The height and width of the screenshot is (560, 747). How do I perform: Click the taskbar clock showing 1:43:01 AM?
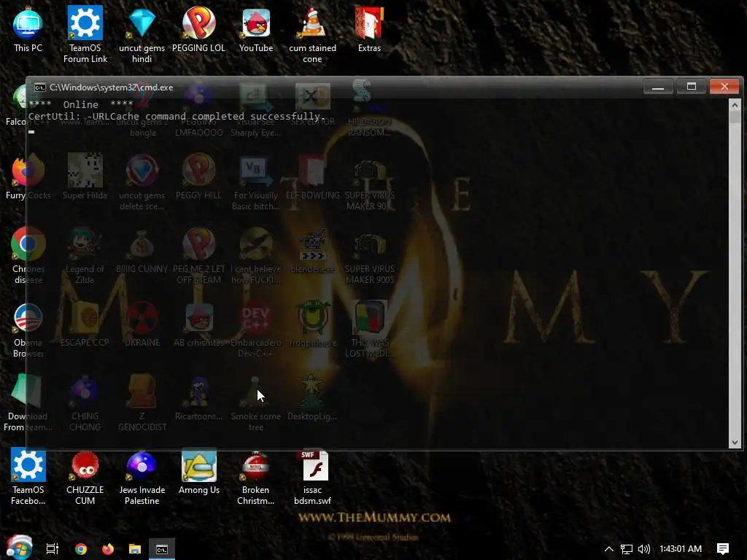[681, 549]
